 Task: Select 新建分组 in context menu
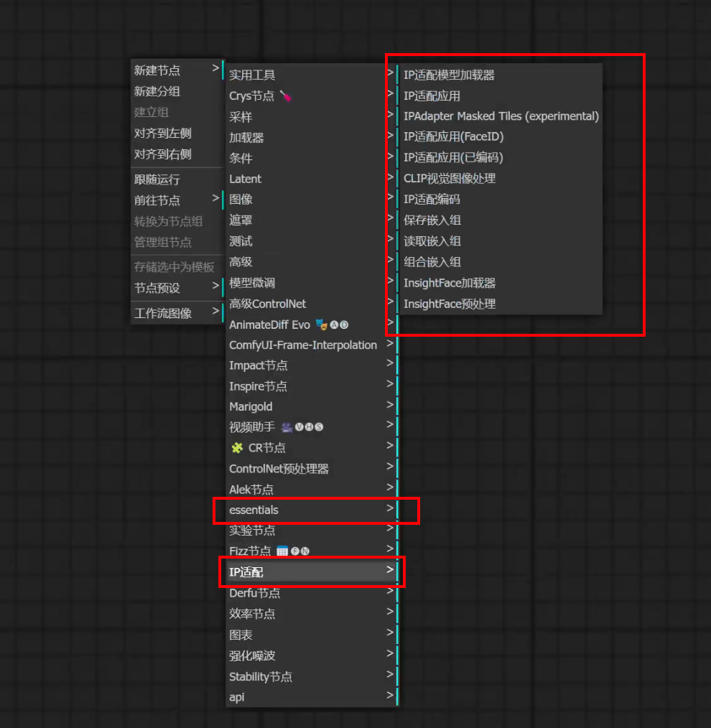pyautogui.click(x=177, y=91)
